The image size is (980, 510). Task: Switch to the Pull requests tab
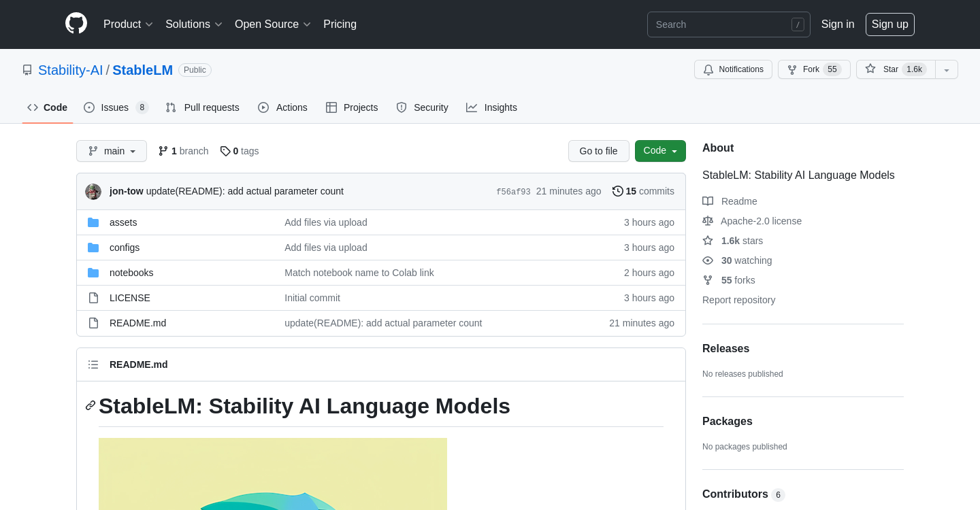point(202,107)
